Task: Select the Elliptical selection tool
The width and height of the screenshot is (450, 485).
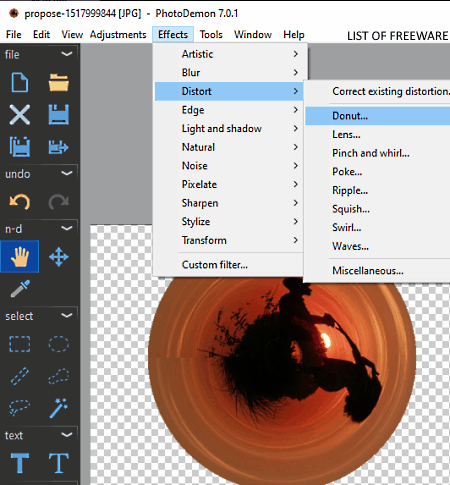Action: [59, 344]
